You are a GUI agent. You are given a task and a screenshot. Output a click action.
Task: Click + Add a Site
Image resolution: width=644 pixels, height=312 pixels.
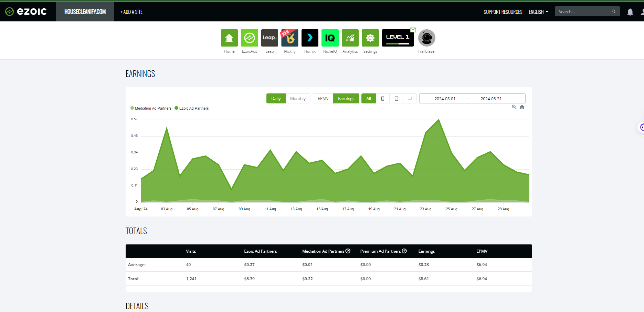coord(131,12)
